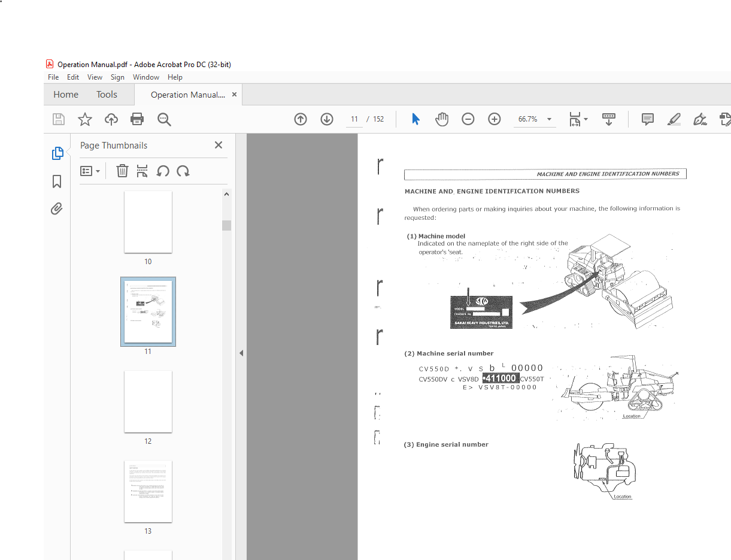This screenshot has width=731, height=560.
Task: Collapse the navigation pane arrow
Action: click(241, 353)
